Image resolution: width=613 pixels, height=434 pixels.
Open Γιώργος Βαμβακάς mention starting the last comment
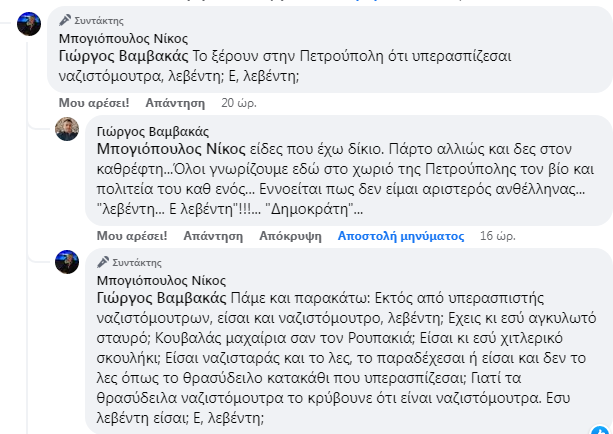161,298
